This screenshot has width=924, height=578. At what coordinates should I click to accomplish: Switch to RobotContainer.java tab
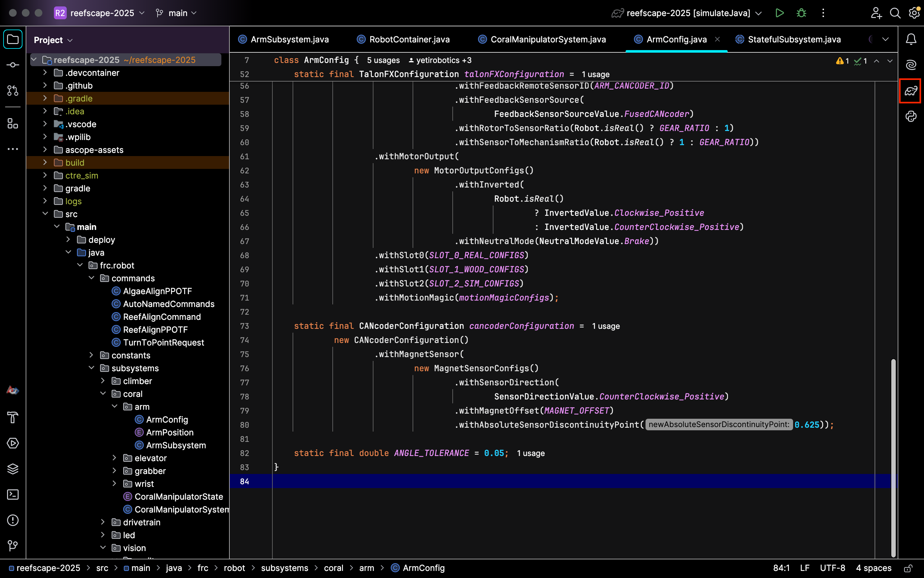[x=403, y=39]
